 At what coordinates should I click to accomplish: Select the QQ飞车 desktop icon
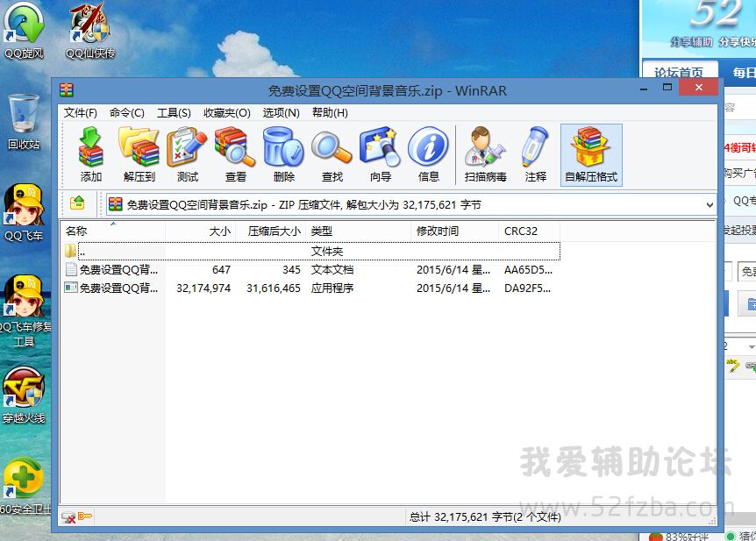[24, 213]
